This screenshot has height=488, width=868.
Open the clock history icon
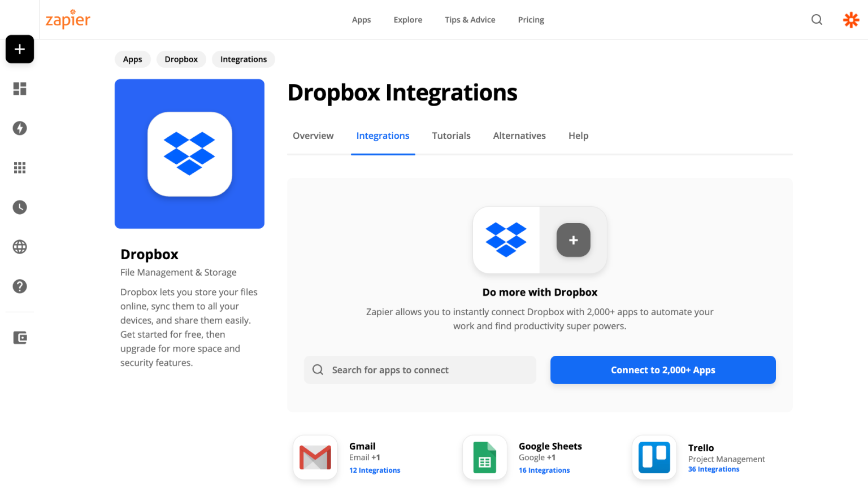pyautogui.click(x=20, y=207)
